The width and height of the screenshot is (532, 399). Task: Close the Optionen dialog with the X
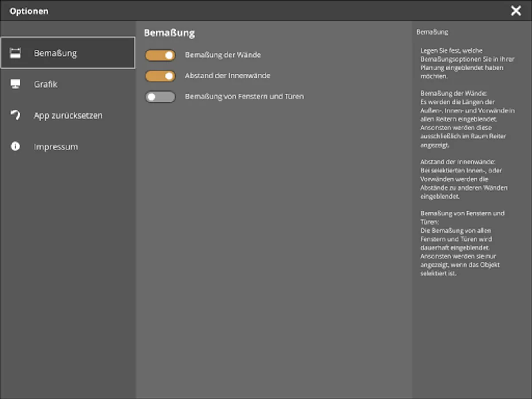coord(516,11)
